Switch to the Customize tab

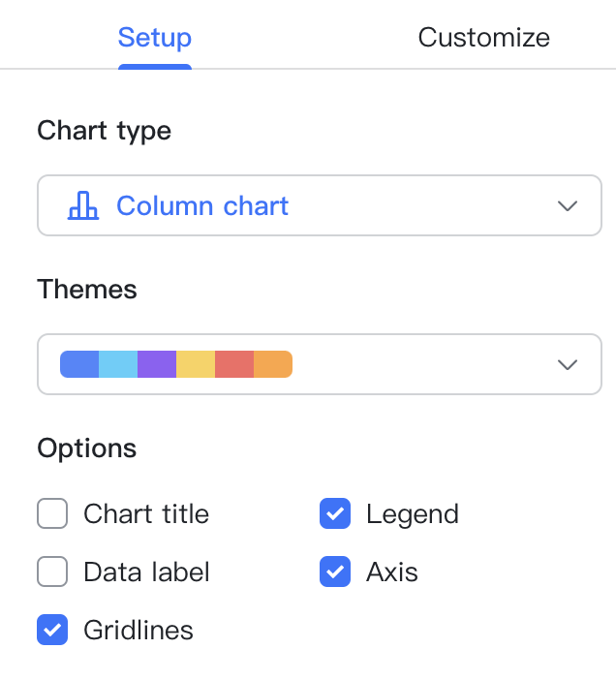[x=483, y=38]
